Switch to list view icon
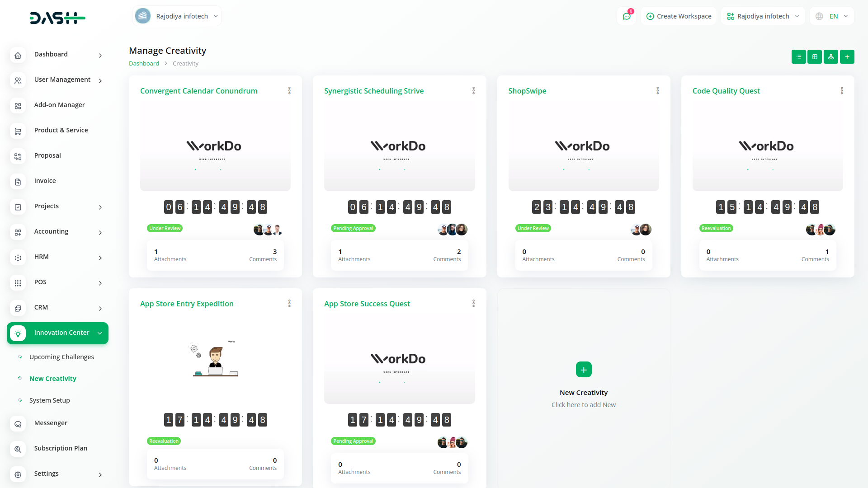 (798, 57)
